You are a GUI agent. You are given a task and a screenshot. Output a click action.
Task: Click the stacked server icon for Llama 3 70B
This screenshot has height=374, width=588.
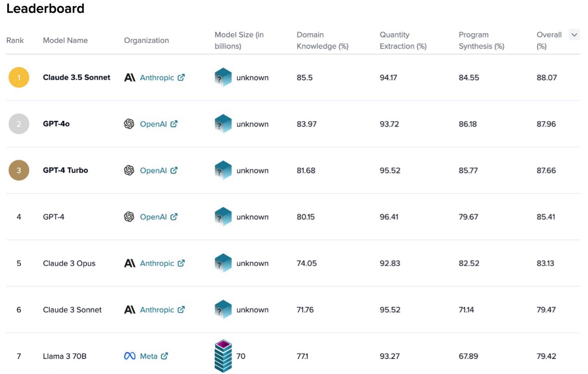[223, 356]
